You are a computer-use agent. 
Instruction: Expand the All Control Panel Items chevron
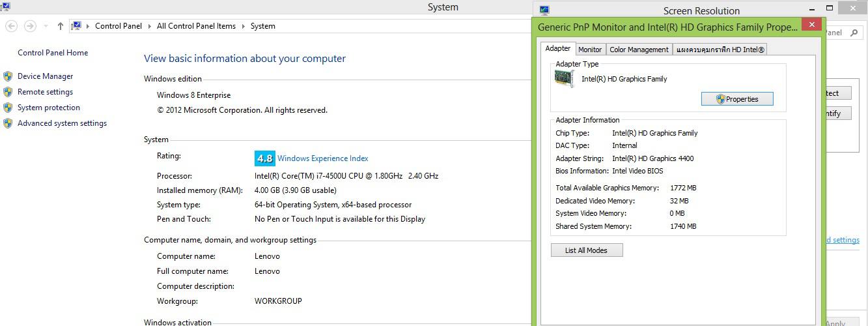(x=243, y=26)
